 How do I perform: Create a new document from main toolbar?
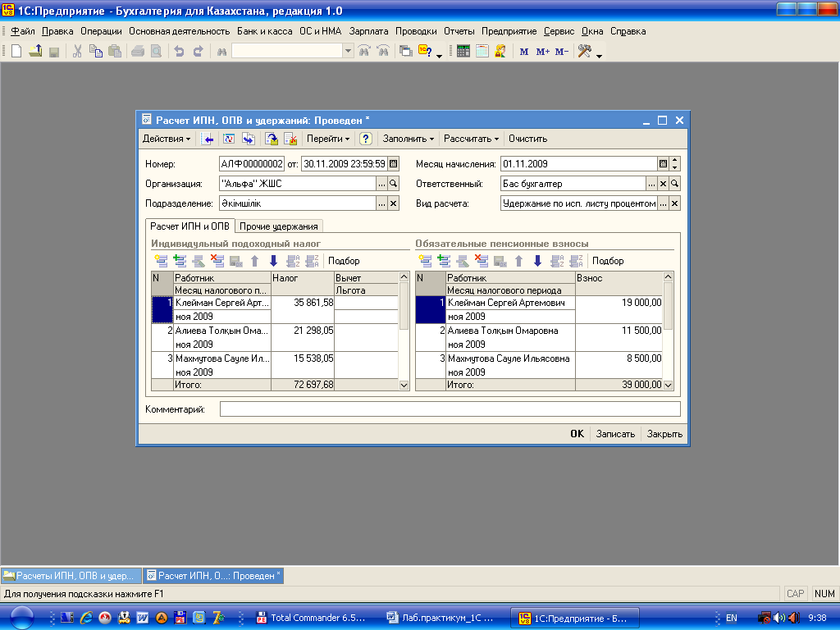coord(16,52)
